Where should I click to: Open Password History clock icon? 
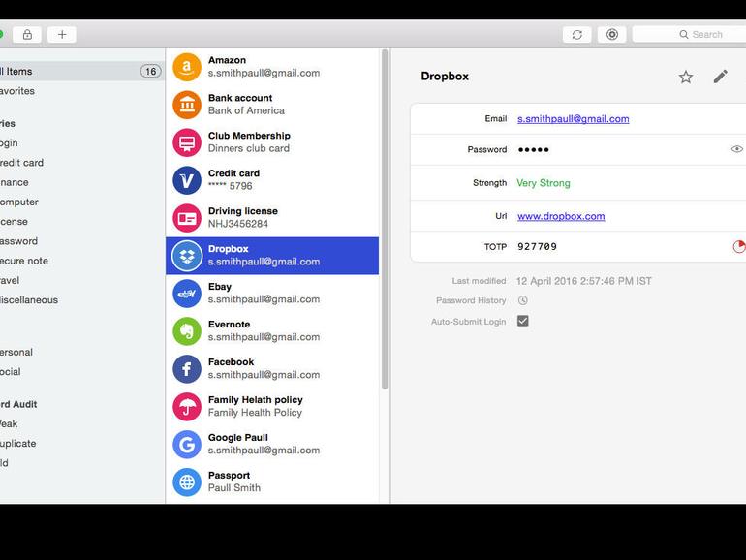tap(523, 300)
